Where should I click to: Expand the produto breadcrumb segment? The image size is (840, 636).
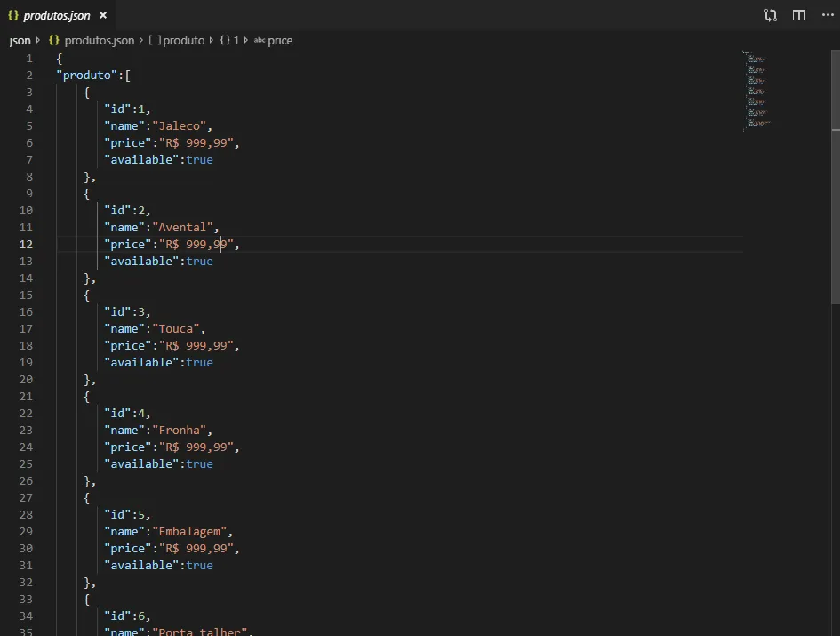(x=184, y=41)
